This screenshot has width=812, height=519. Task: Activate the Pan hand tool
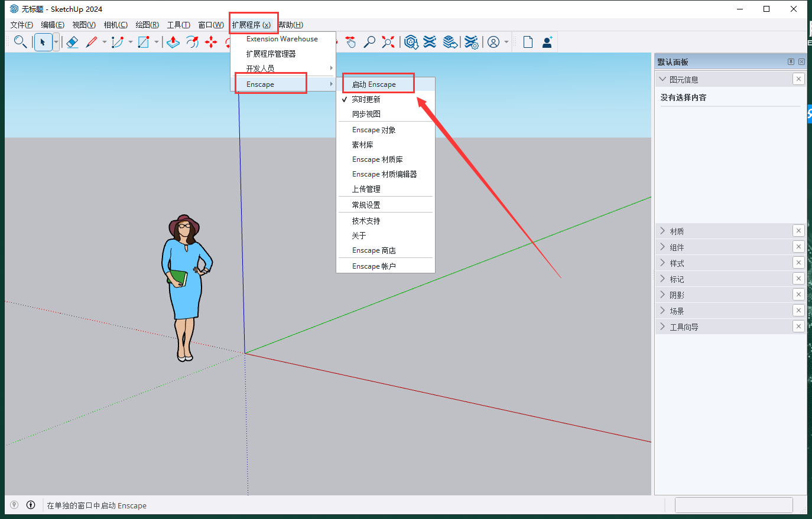point(350,42)
